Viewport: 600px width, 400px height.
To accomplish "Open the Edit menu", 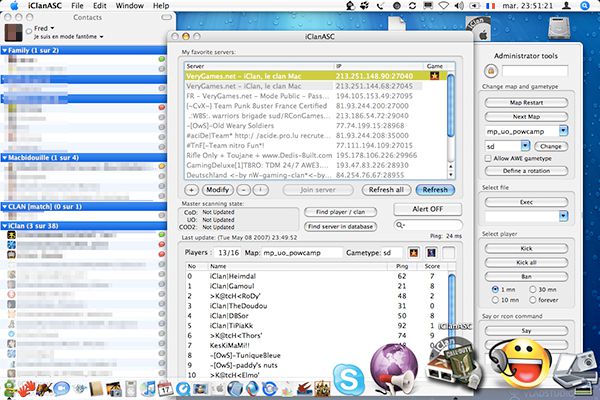I will pyautogui.click(x=99, y=6).
